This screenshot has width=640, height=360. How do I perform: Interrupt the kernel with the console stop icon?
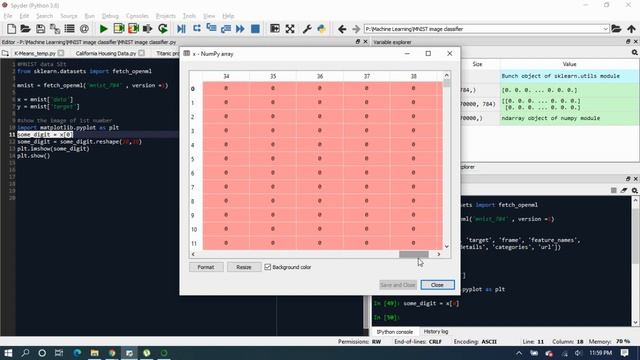click(613, 190)
